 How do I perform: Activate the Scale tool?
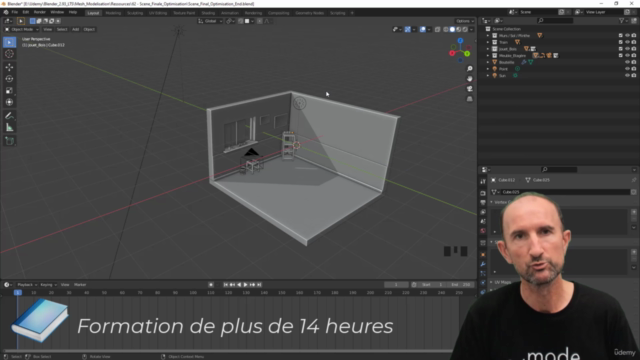point(9,91)
